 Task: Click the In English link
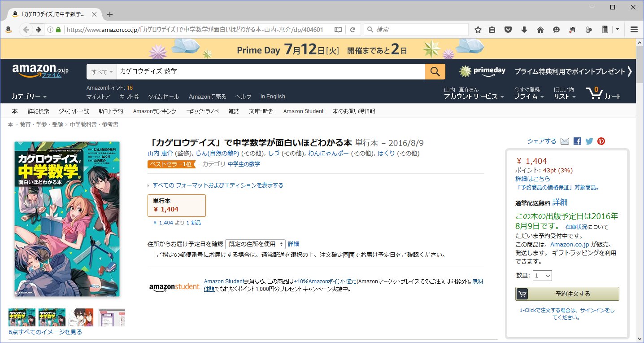click(x=273, y=97)
